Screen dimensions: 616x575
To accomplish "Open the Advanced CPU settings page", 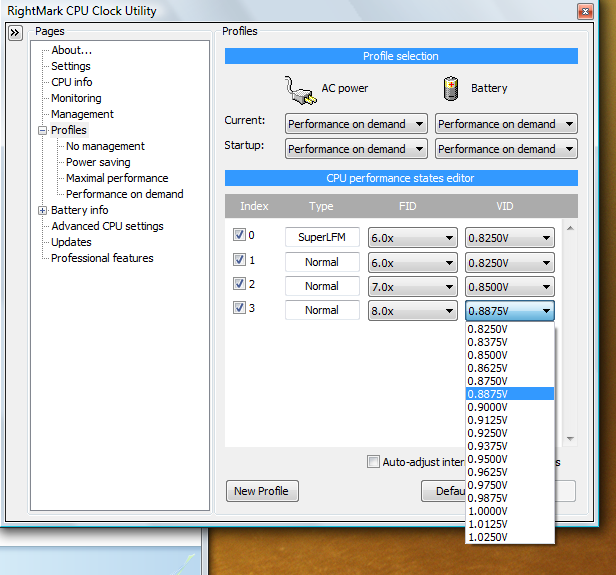I will click(x=107, y=226).
